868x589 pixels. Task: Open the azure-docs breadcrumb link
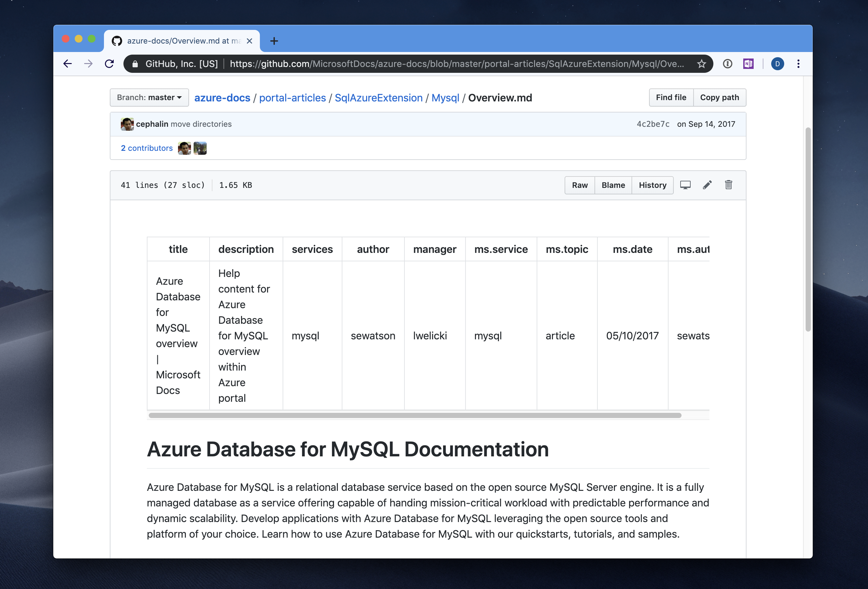pyautogui.click(x=222, y=98)
